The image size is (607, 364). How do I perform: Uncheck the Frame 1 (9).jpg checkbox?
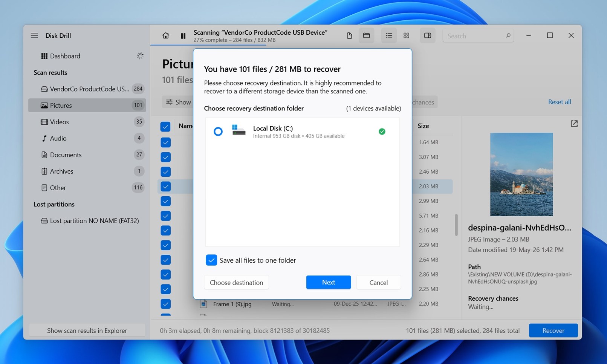[x=165, y=304]
